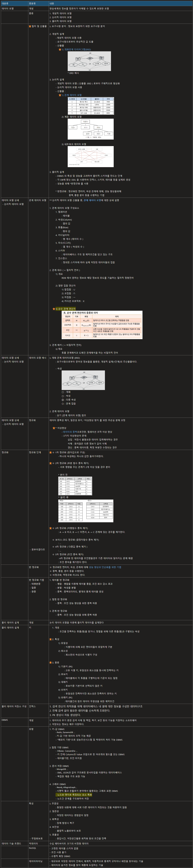Click the '데이터마이닝' cell
Screen dimensions: 193x868
[x=36, y=861]
